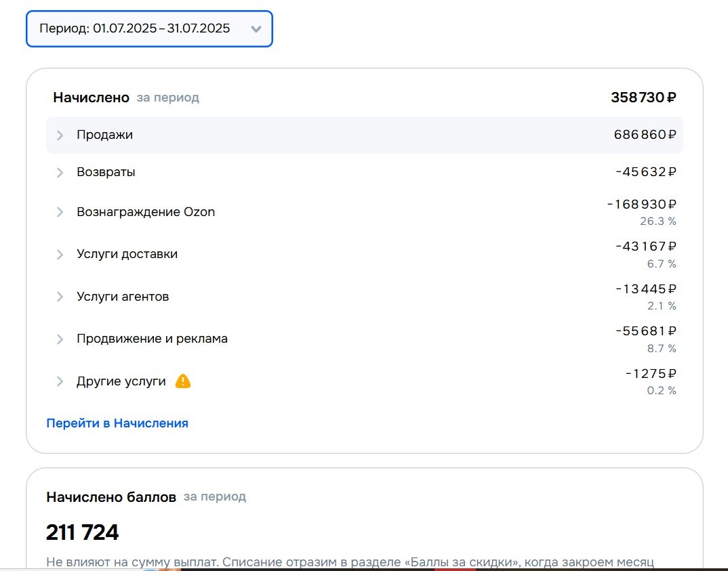Click the advertising amount -55 681 ₽
Image resolution: width=728 pixels, height=571 pixels.
coord(646,331)
